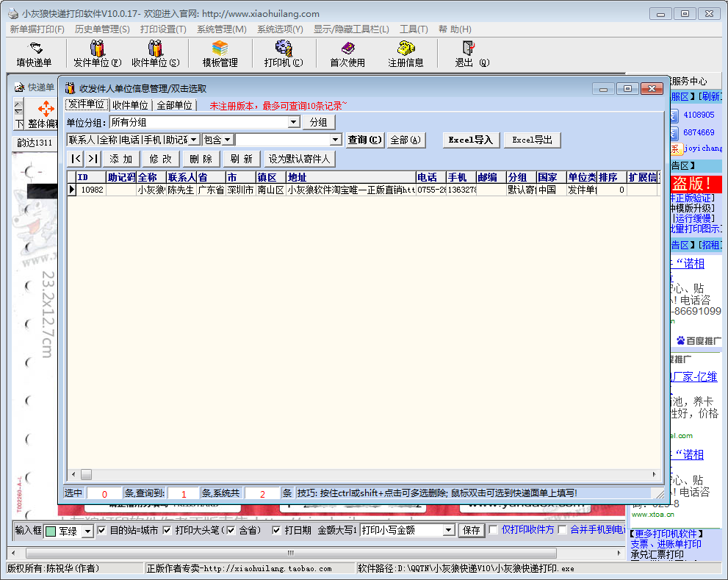Expand the 打印小写金额 dropdown
This screenshot has height=580, width=728.
coord(448,530)
